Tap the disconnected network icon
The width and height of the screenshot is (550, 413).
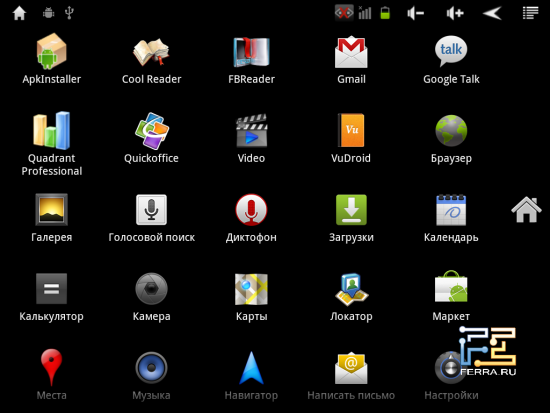tap(344, 13)
